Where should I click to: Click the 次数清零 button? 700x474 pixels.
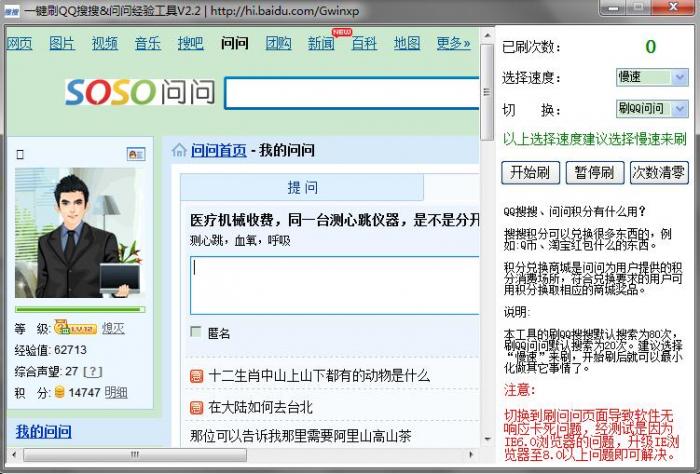(x=659, y=173)
